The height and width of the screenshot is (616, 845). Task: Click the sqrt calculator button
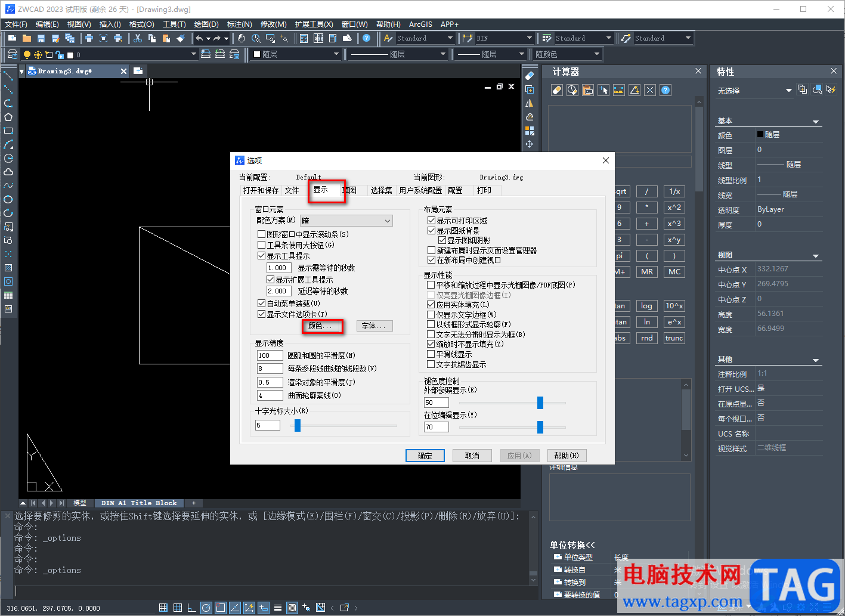620,191
